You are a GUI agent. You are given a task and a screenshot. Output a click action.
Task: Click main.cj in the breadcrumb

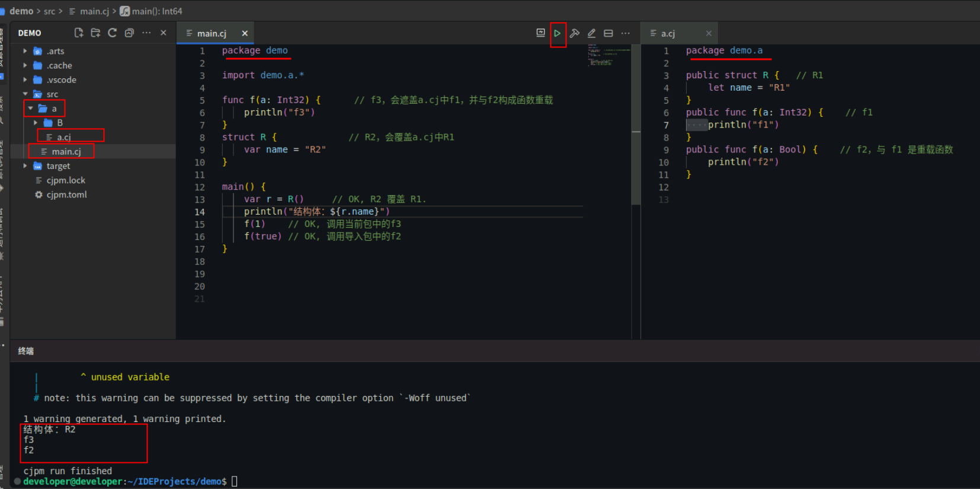[x=95, y=11]
